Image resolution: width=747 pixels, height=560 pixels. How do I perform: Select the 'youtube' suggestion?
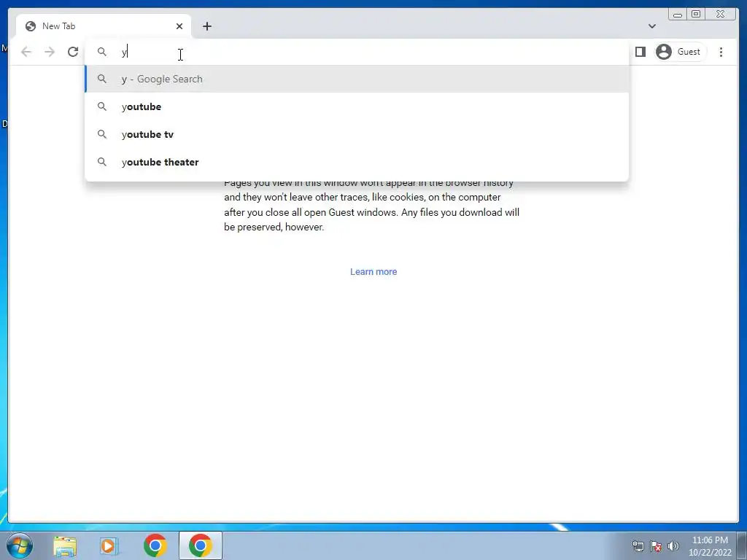[x=356, y=106]
